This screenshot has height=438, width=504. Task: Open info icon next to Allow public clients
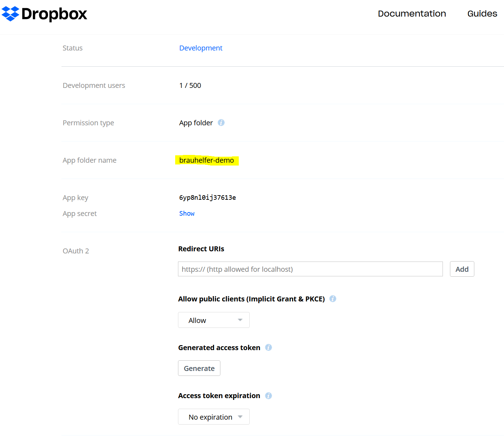[x=333, y=299]
